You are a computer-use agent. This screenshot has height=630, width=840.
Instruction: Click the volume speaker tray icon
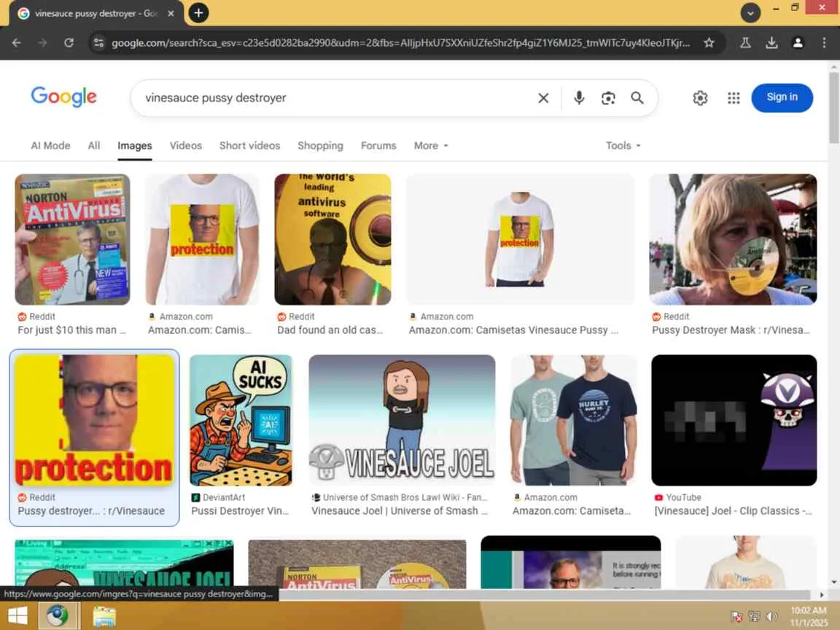coord(772,617)
